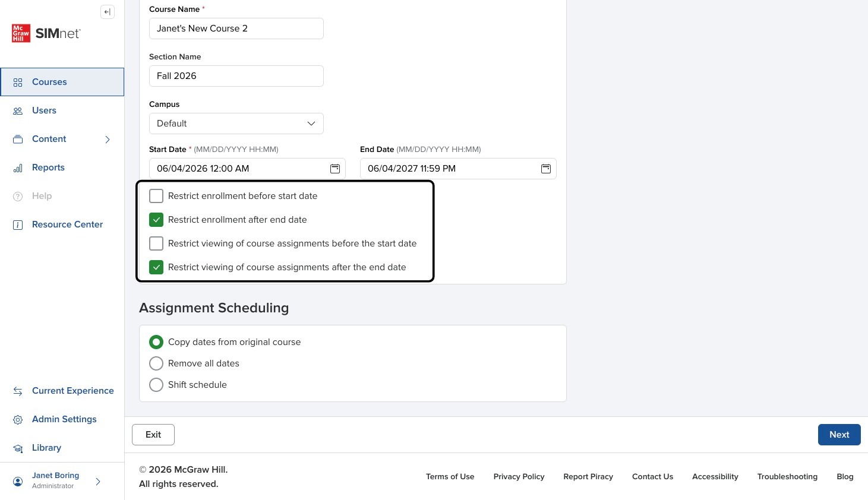Open the Terms of Use link
Image resolution: width=868 pixels, height=500 pixels.
tap(450, 477)
